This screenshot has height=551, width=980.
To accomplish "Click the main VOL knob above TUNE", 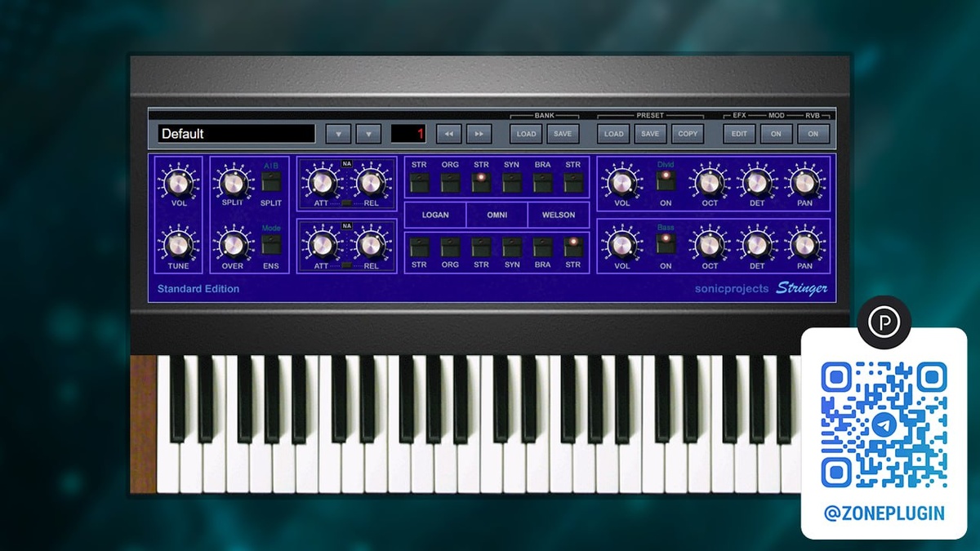I will [x=178, y=182].
